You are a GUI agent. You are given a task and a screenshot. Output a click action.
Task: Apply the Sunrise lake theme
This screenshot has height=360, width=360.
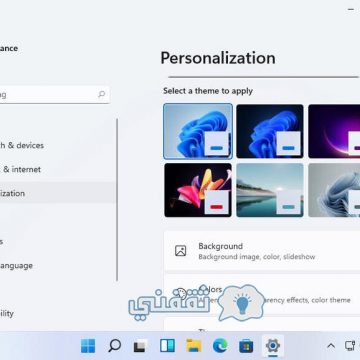(270, 190)
